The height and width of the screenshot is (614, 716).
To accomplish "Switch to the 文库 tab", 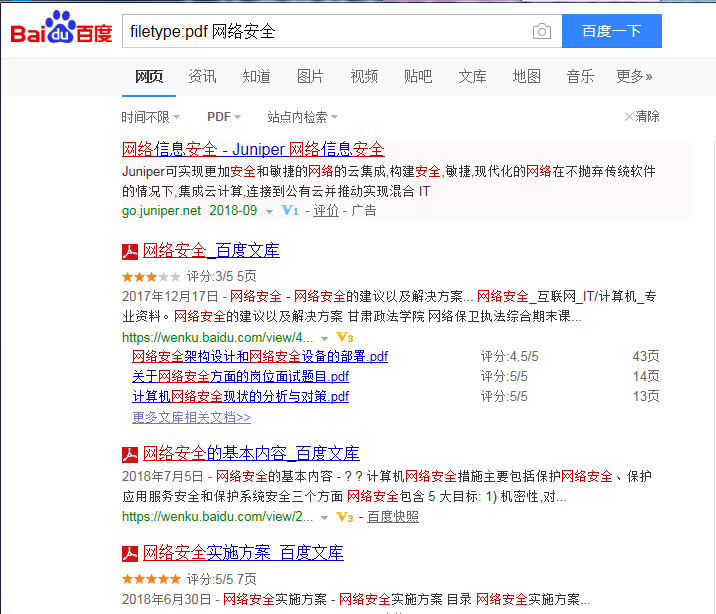I will coord(472,76).
